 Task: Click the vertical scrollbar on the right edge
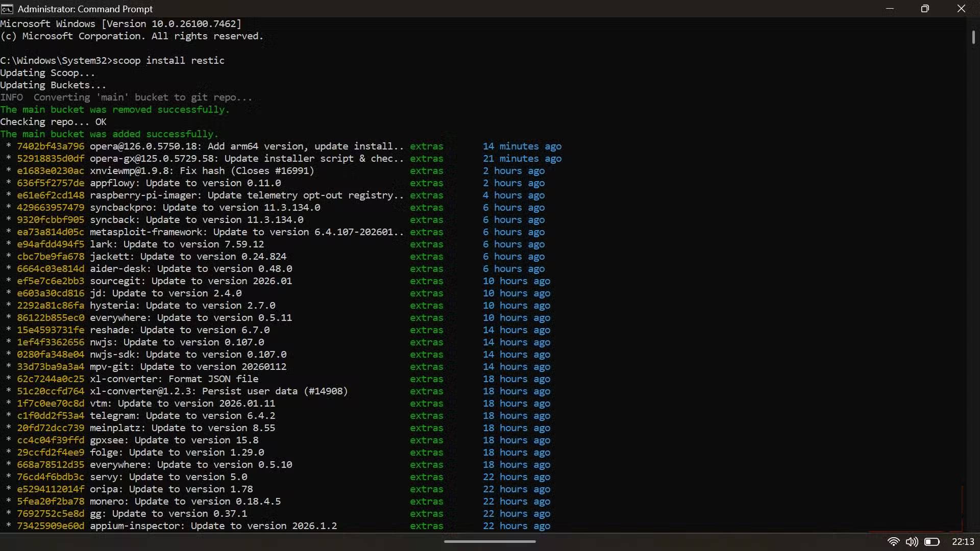974,37
